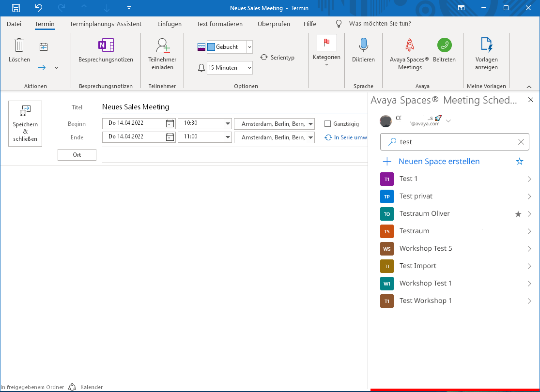This screenshot has width=540, height=392.
Task: Open the Einfügen ribbon tab
Action: [x=169, y=23]
